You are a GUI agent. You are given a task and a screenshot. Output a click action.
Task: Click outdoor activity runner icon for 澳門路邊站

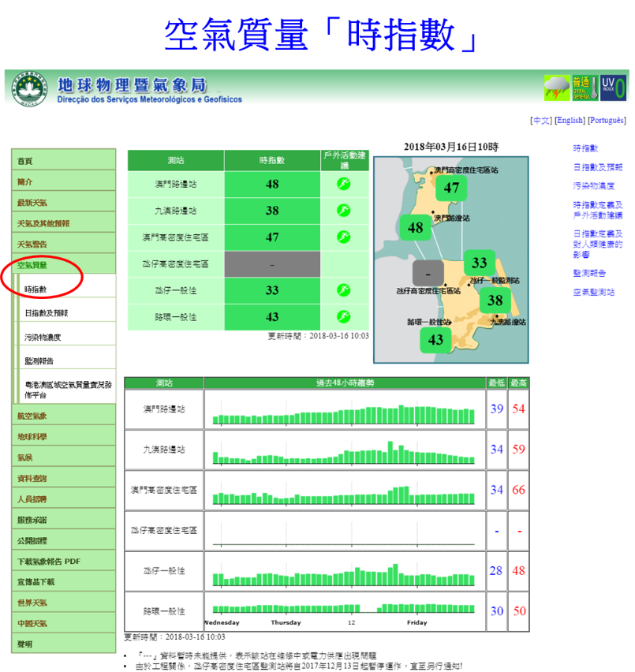[x=343, y=184]
